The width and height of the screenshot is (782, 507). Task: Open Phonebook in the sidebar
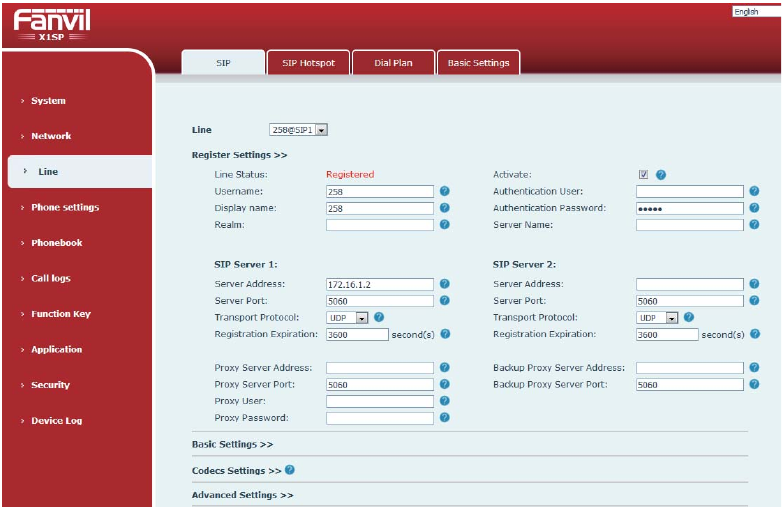point(57,243)
